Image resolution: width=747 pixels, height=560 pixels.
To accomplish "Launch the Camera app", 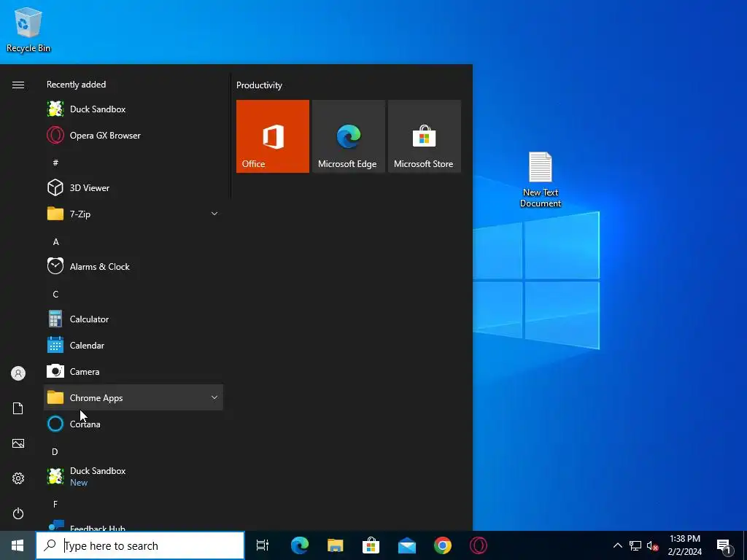I will point(133,371).
